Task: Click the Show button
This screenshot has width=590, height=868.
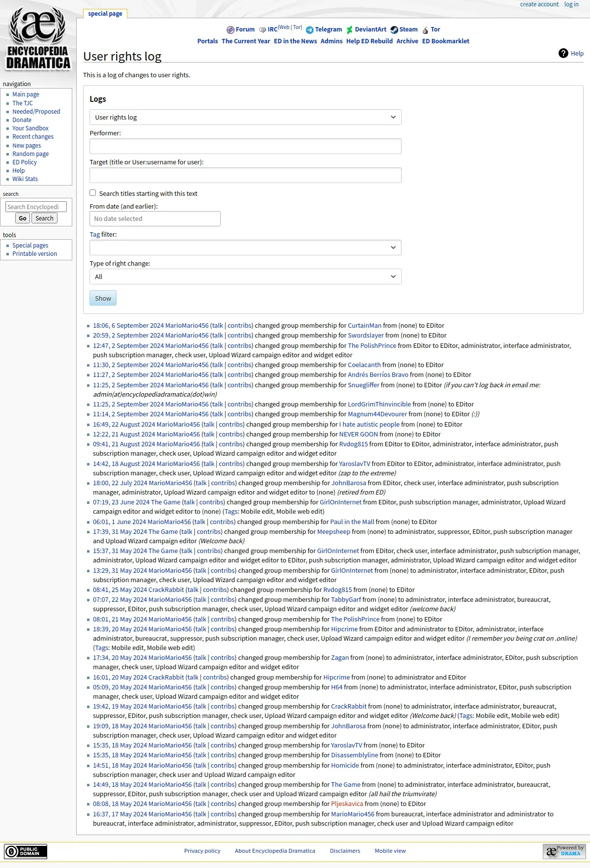Action: tap(103, 298)
